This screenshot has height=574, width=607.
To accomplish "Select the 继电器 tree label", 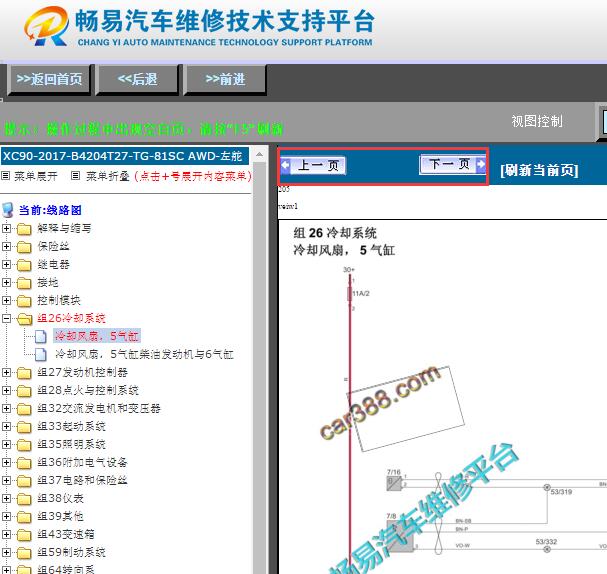I will point(53,264).
